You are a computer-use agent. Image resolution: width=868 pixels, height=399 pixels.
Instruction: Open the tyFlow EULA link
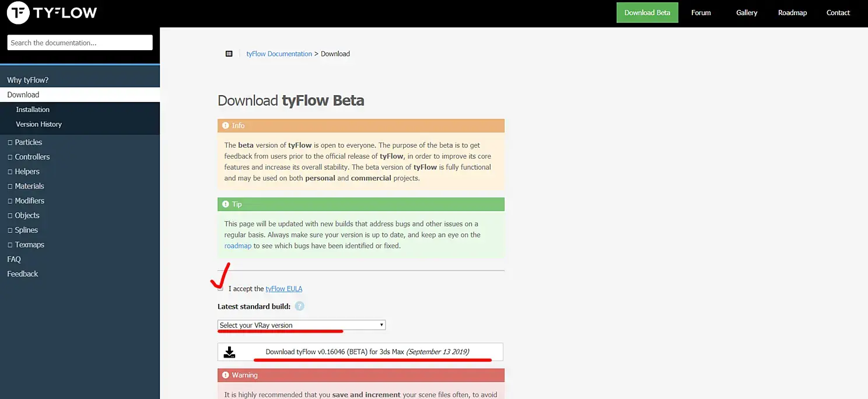tap(284, 289)
